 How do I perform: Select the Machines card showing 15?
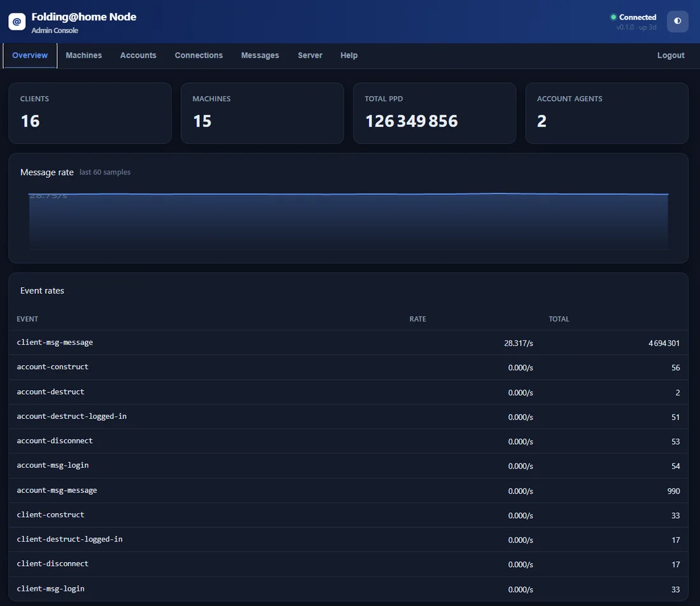(x=262, y=113)
